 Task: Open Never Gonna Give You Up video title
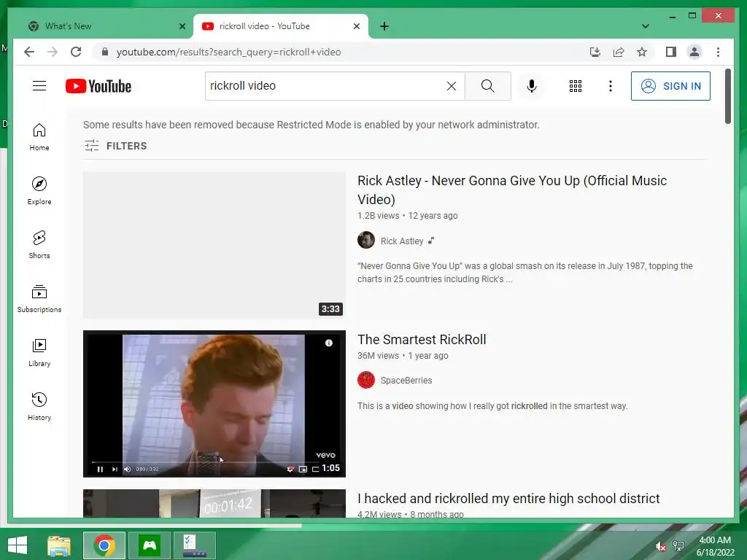coord(512,190)
